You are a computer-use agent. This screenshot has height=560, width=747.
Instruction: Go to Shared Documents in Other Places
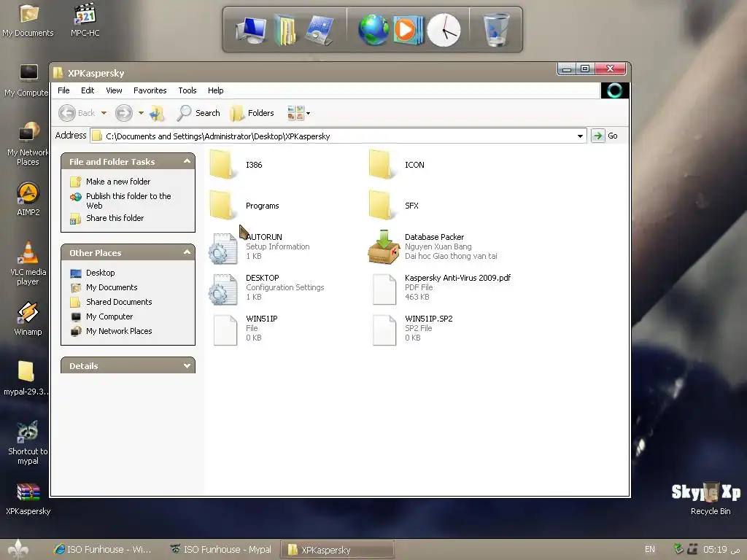[119, 302]
